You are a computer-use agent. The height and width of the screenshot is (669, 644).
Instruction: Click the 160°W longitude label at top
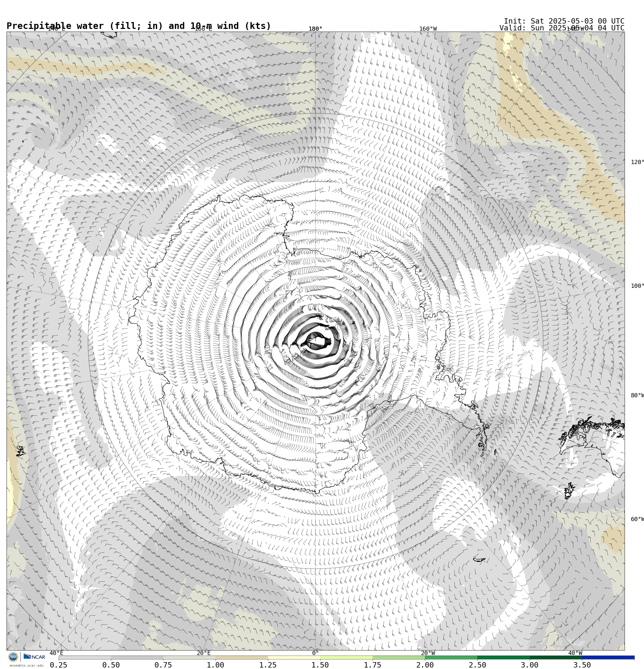(428, 29)
